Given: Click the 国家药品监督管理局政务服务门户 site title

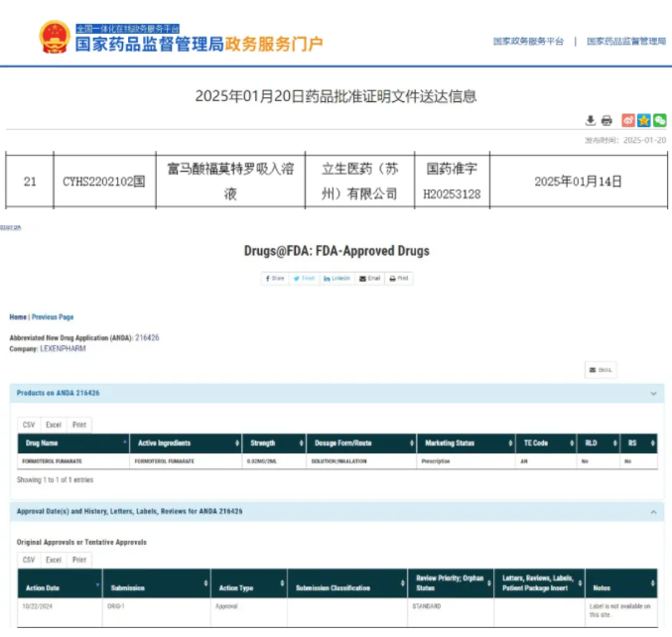Looking at the screenshot, I should [x=199, y=44].
